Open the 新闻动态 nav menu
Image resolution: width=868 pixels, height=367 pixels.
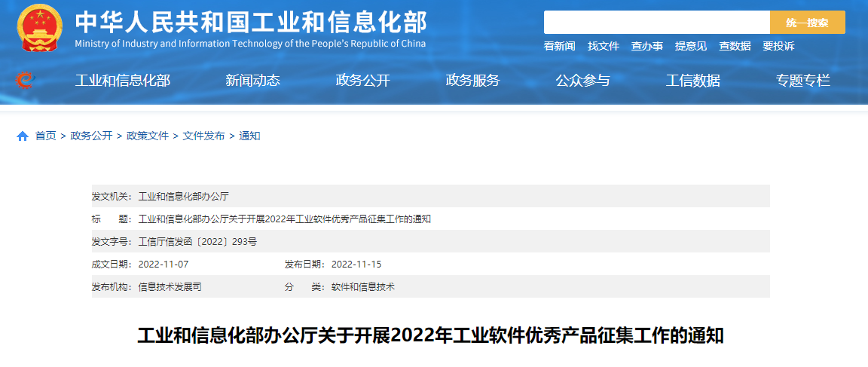252,81
